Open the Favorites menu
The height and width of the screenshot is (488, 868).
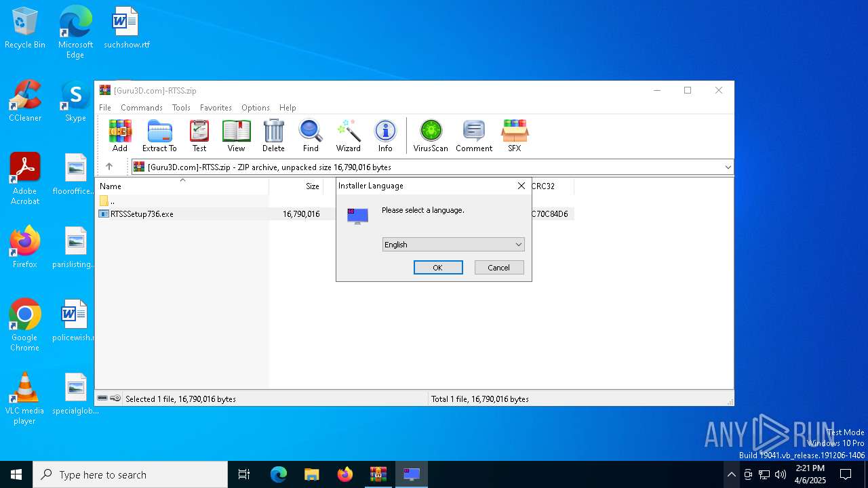(x=216, y=108)
